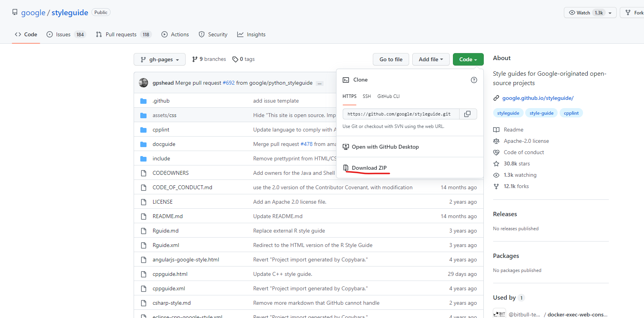
Task: Open the CODE_OF_CONDUCT.md file
Action: point(182,188)
